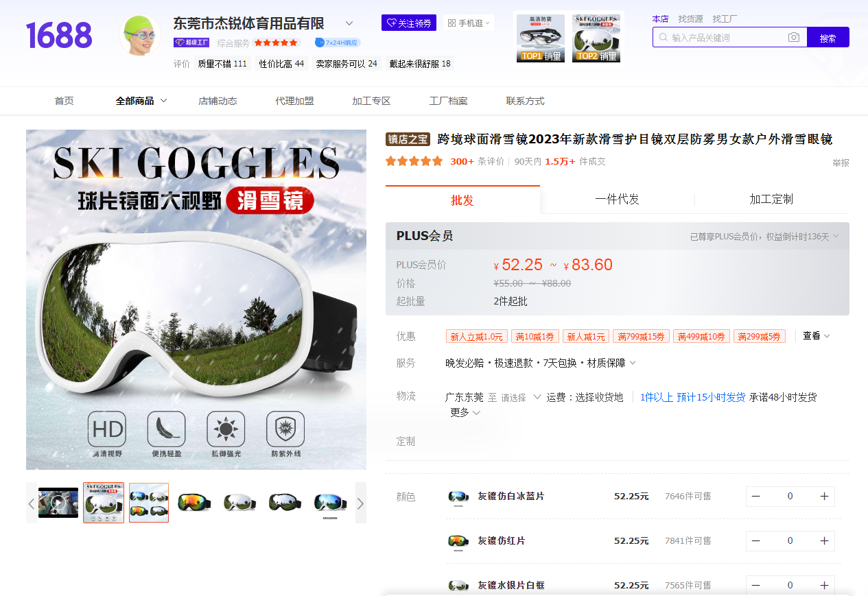Open the 请选择 destination dropdown
The height and width of the screenshot is (596, 868).
[x=521, y=398]
